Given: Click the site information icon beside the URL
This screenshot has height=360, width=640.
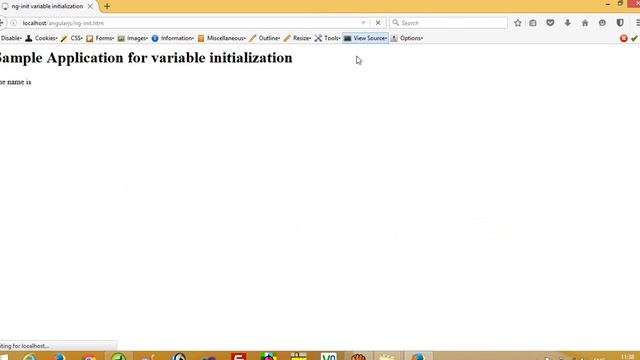Looking at the screenshot, I should (13, 23).
